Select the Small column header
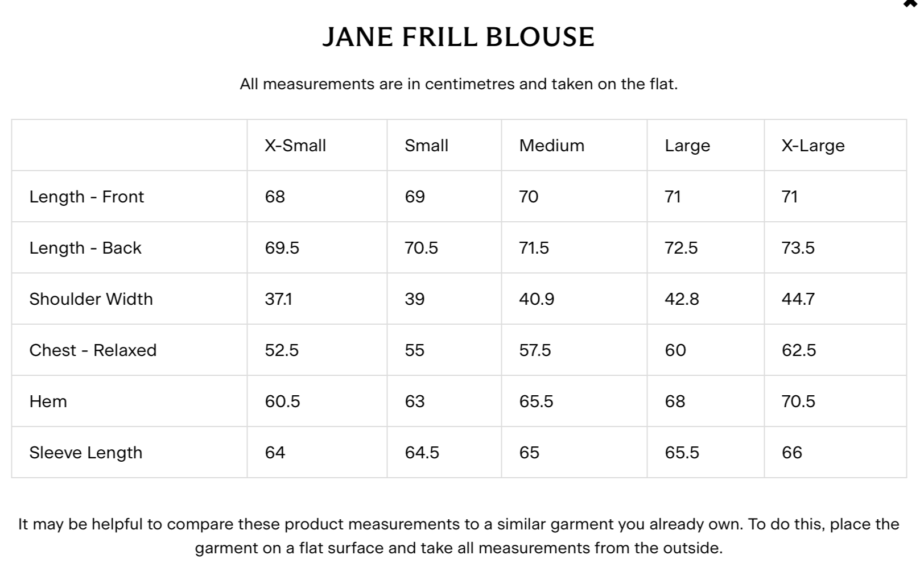 coord(426,146)
